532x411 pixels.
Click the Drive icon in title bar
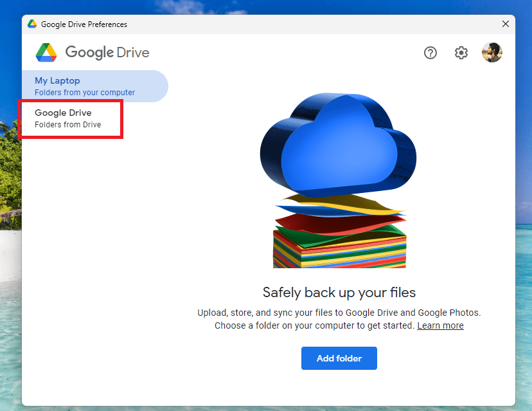pos(32,24)
